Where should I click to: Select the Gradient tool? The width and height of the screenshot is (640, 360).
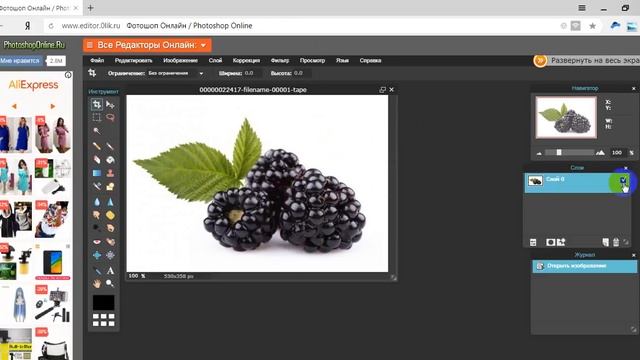coord(97,173)
